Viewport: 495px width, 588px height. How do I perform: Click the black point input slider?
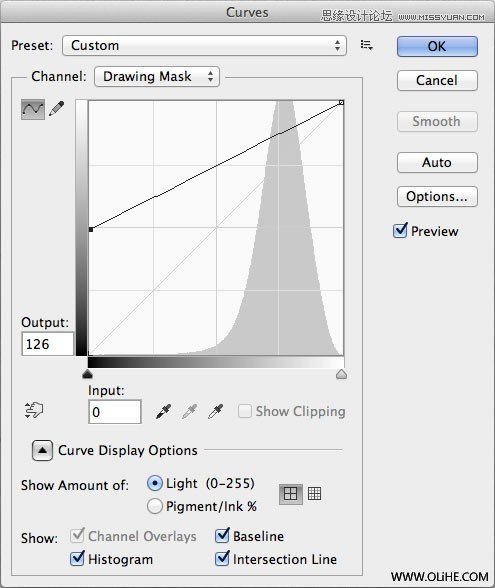tap(87, 374)
